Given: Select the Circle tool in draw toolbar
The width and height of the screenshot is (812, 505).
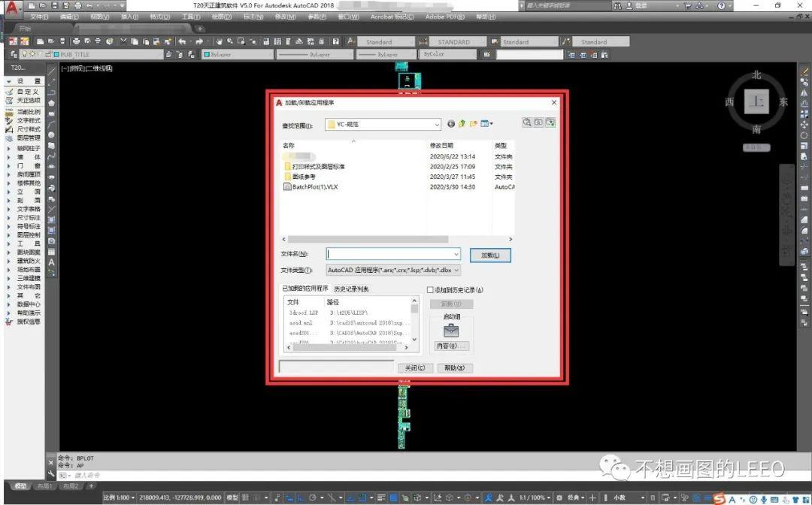Looking at the screenshot, I should click(52, 135).
